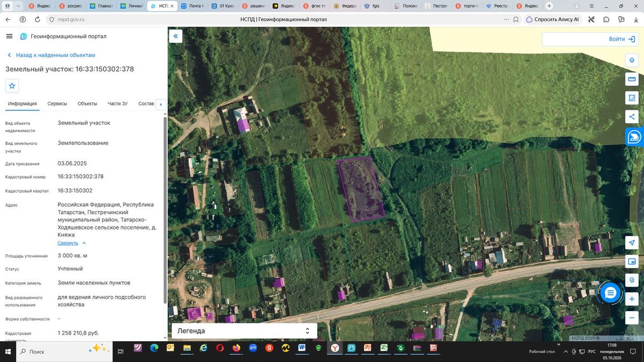Switch to the Объекты tab
This screenshot has height=362, width=644.
pos(87,104)
